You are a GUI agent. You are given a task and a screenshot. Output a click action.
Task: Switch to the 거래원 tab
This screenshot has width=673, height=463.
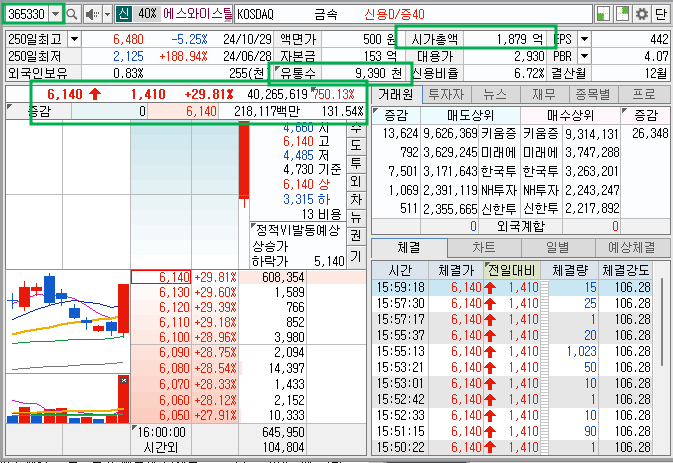coord(396,94)
